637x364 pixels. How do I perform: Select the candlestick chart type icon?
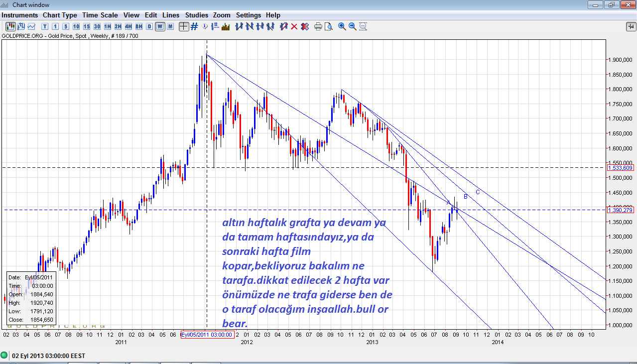pyautogui.click(x=10, y=26)
